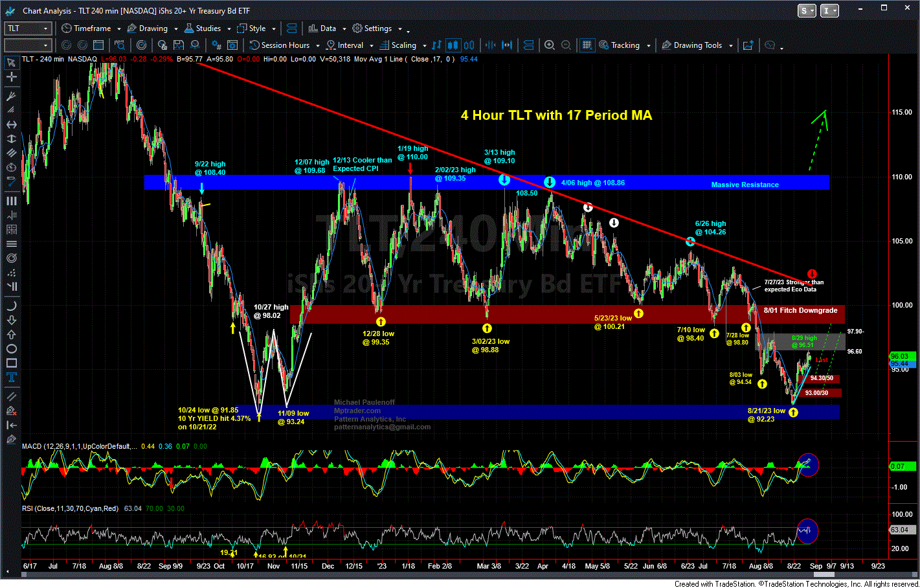Toggle the hollow candlestick style button
This screenshot has width=920, height=588.
pyautogui.click(x=469, y=45)
